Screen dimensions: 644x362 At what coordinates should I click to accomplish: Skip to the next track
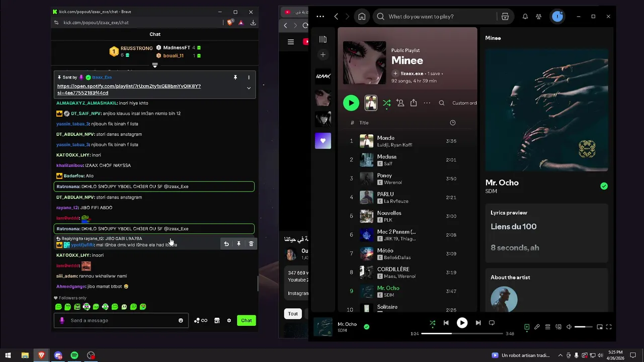pyautogui.click(x=478, y=323)
